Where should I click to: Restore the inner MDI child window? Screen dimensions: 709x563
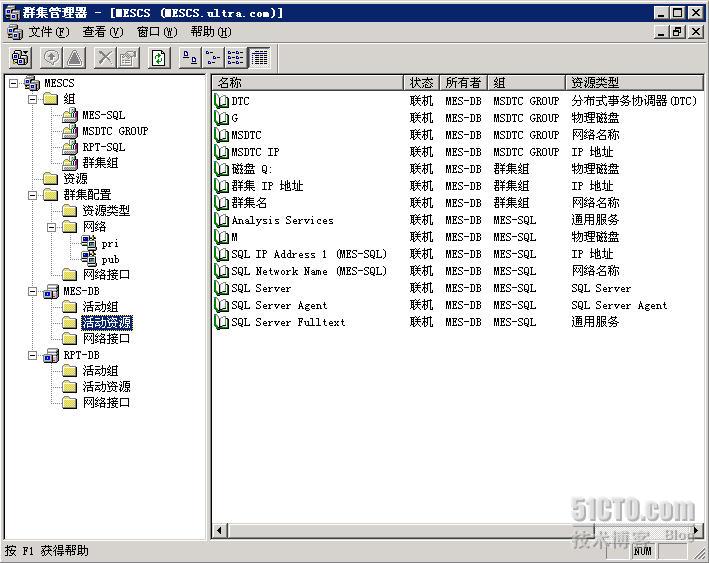tap(678, 32)
